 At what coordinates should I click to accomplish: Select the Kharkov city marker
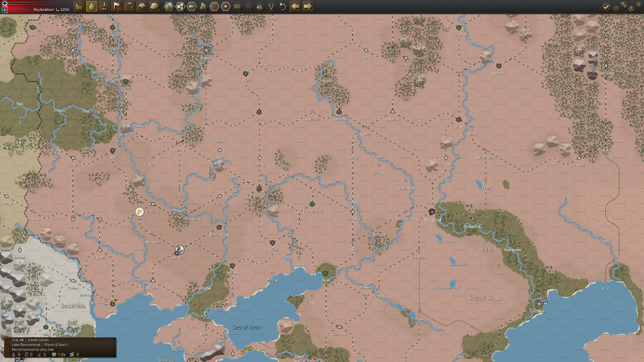[x=259, y=189]
